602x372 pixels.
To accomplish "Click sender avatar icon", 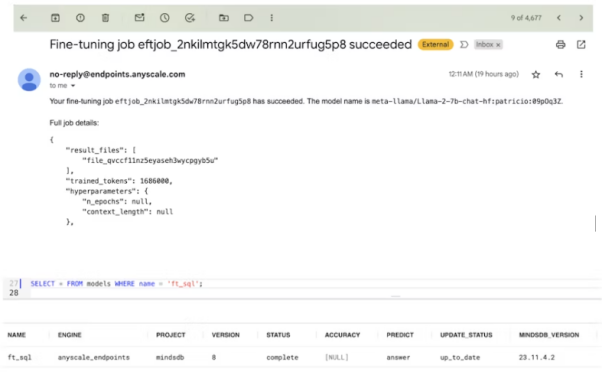I will (29, 80).
